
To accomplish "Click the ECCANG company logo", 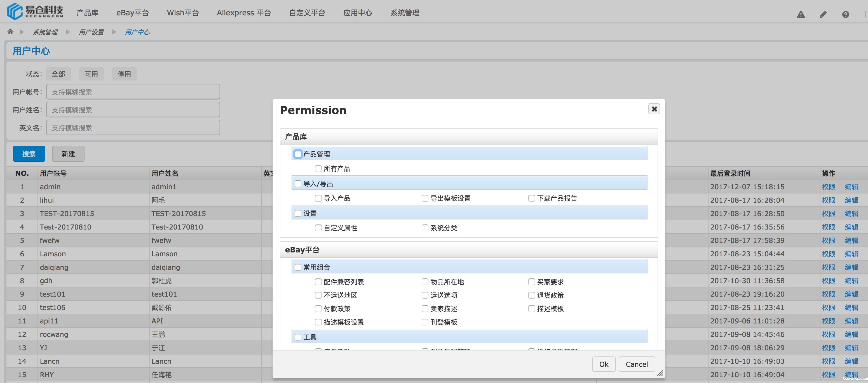I will coord(35,11).
